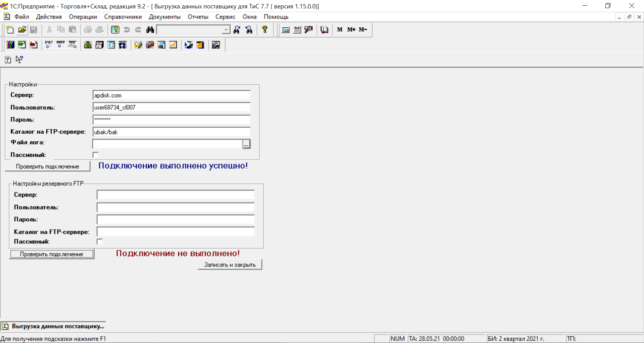Click the yellow question mark Help icon
This screenshot has width=644, height=343.
[x=265, y=30]
